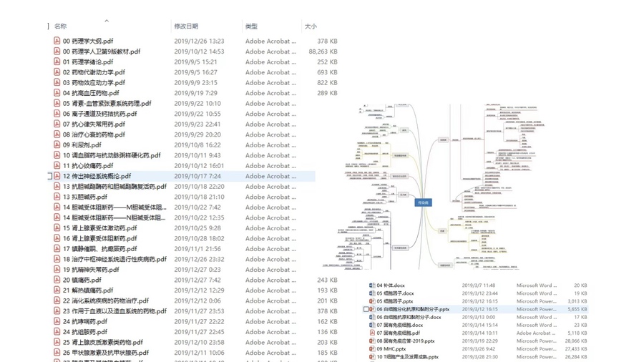The height and width of the screenshot is (362, 644).
Task: Click PDF icon of 07 固有免疫细胞.pdf
Action: [372, 333]
